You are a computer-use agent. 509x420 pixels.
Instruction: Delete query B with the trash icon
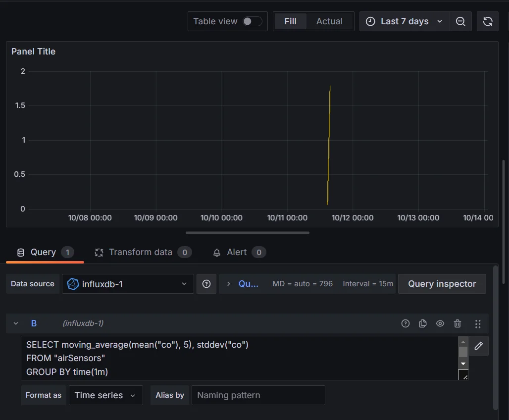457,323
